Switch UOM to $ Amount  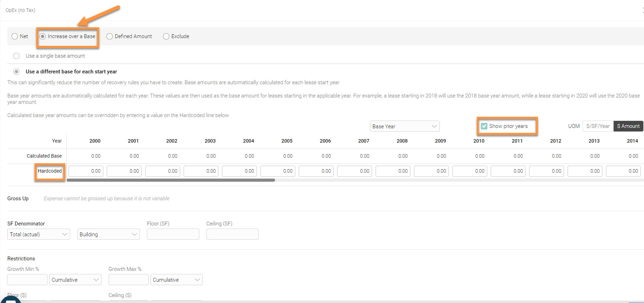tap(628, 126)
